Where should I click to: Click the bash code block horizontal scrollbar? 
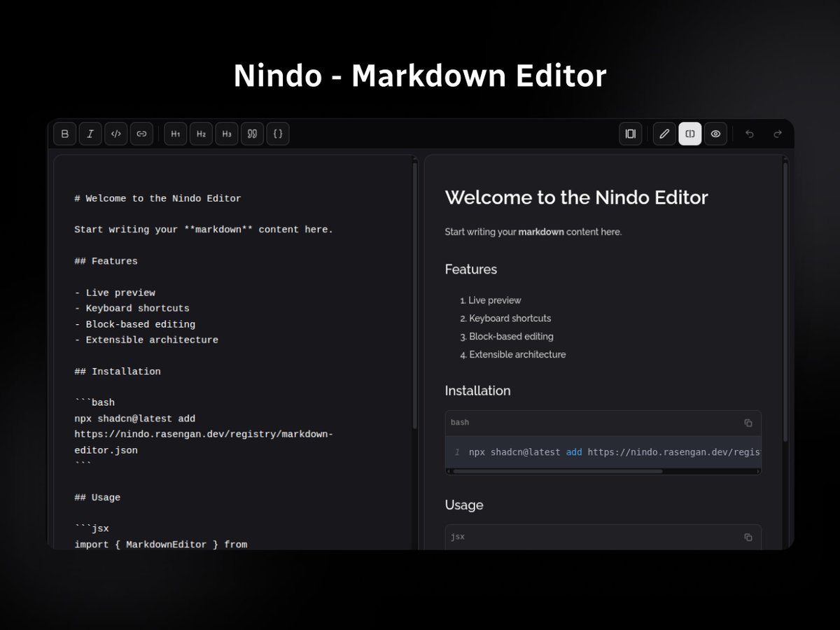557,471
